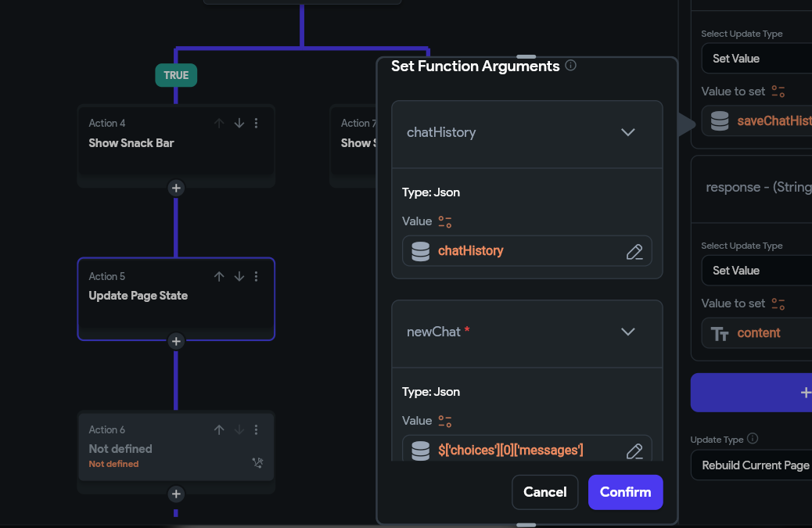
Task: Add action below Action 6 plus button
Action: coord(176,494)
